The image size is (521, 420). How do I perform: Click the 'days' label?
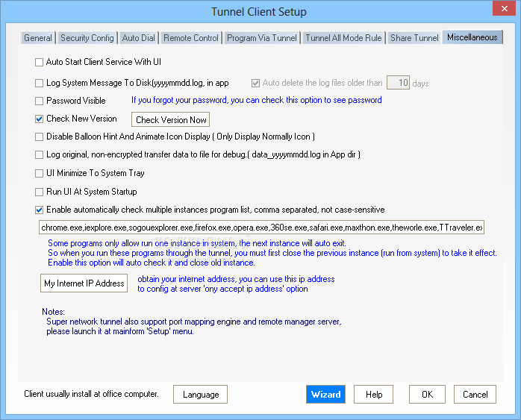tap(420, 84)
